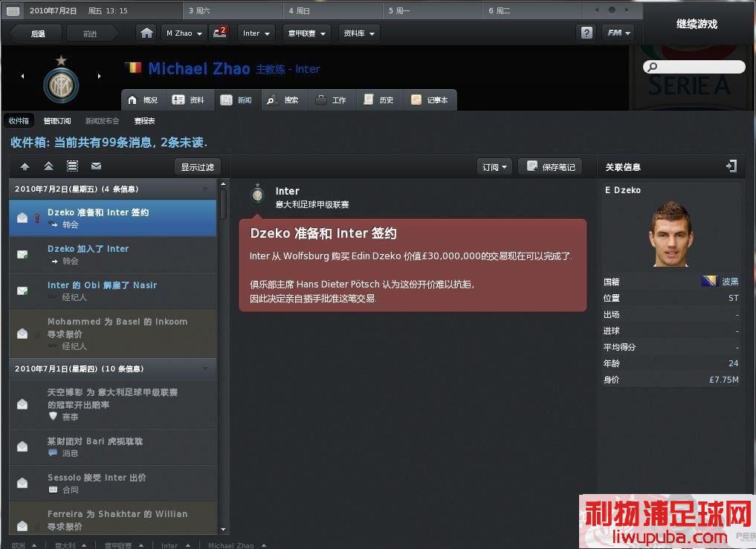Click envelope icon of Obi 解雇了 Nasir message
The height and width of the screenshot is (549, 756).
coord(22,290)
